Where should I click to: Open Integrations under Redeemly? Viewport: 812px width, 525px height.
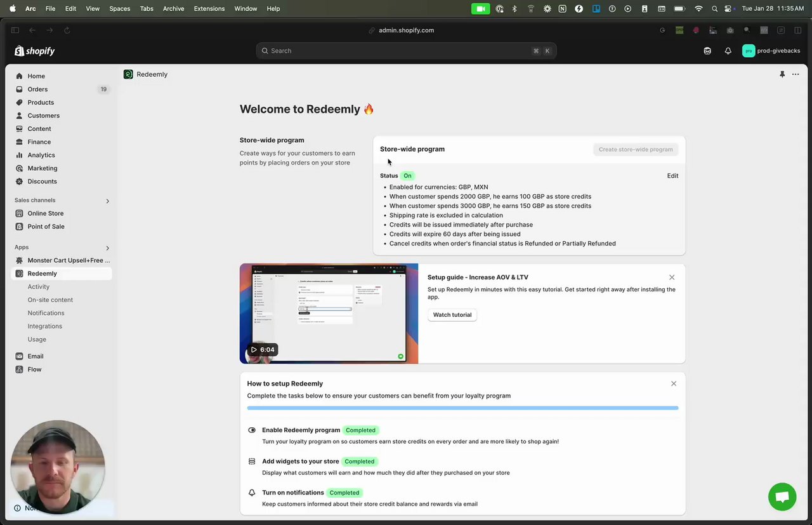coord(45,326)
